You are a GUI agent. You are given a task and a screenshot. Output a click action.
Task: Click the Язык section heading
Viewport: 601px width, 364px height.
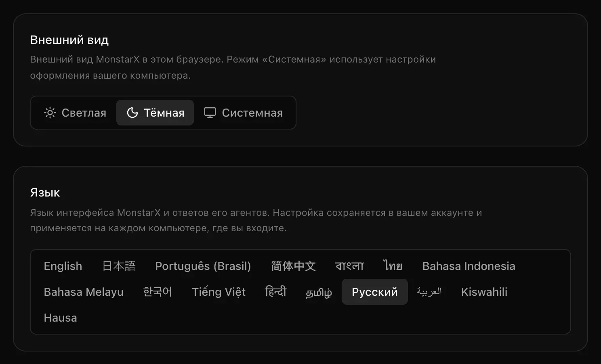[x=45, y=192]
